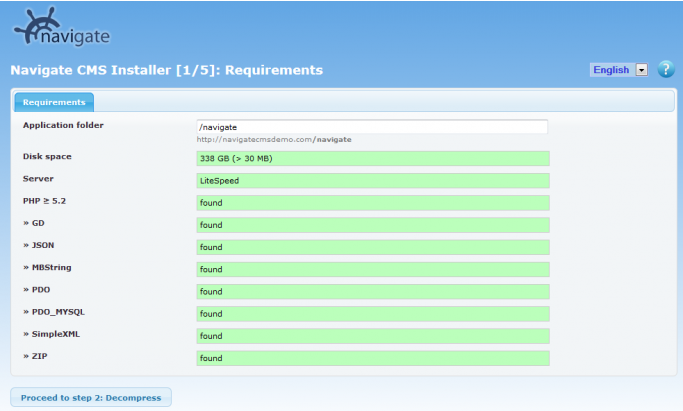Click the Disk space value 338 GB
Screen dimensions: 683x411
point(373,158)
